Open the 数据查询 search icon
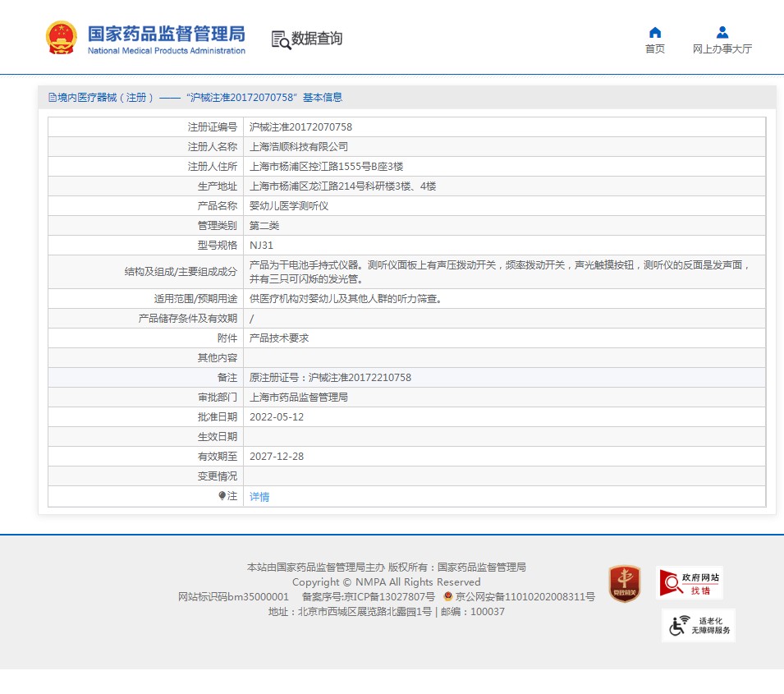 pyautogui.click(x=281, y=39)
